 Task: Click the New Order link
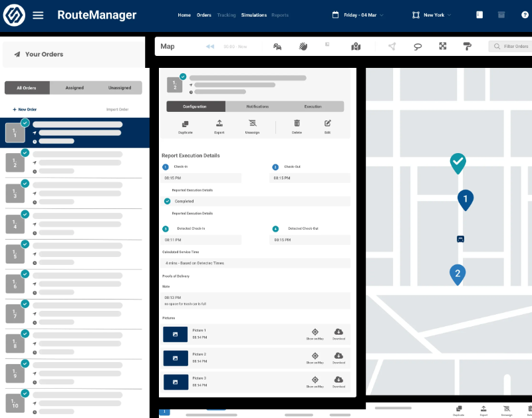click(x=25, y=109)
